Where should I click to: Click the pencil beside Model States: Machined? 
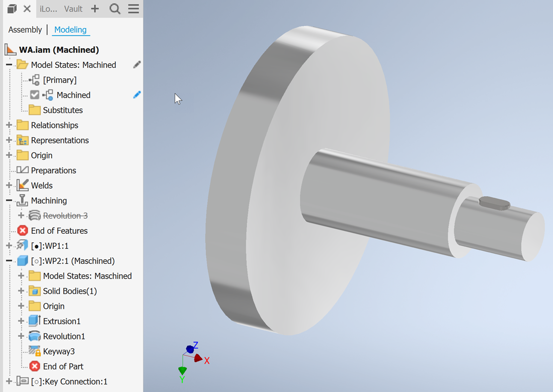point(137,64)
